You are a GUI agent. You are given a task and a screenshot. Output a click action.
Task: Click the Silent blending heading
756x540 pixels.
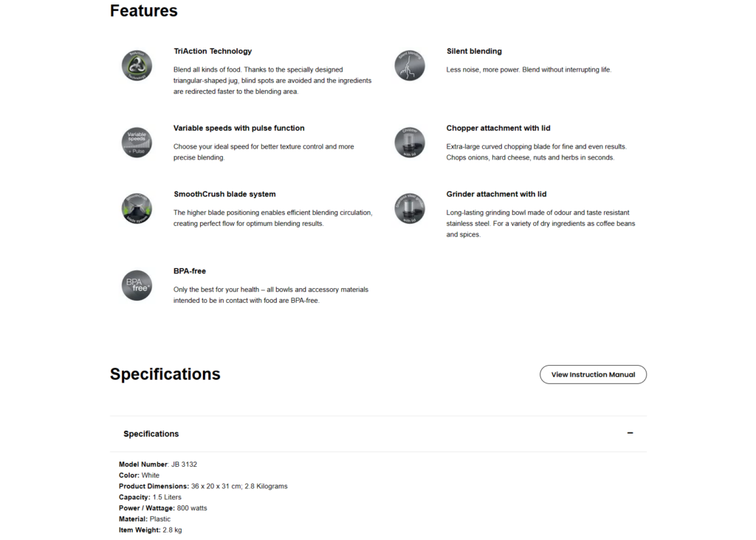(474, 52)
